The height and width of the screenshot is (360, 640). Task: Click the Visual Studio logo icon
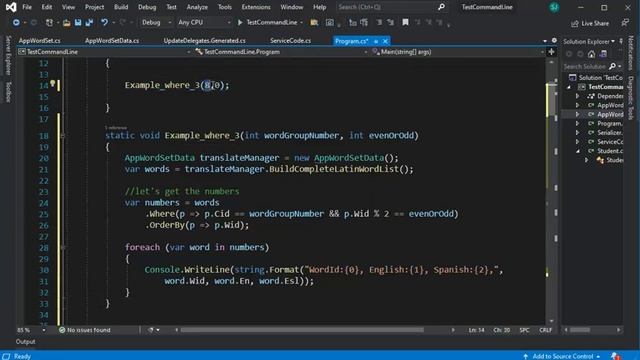pyautogui.click(x=11, y=7)
